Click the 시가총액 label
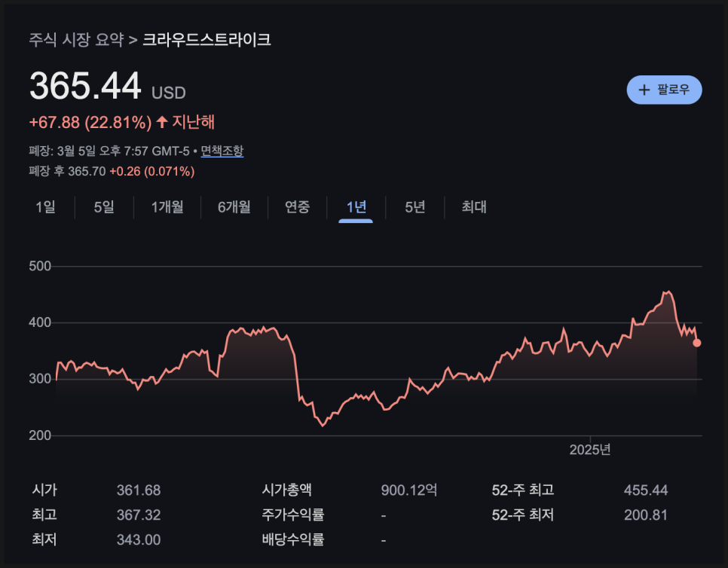 click(287, 490)
